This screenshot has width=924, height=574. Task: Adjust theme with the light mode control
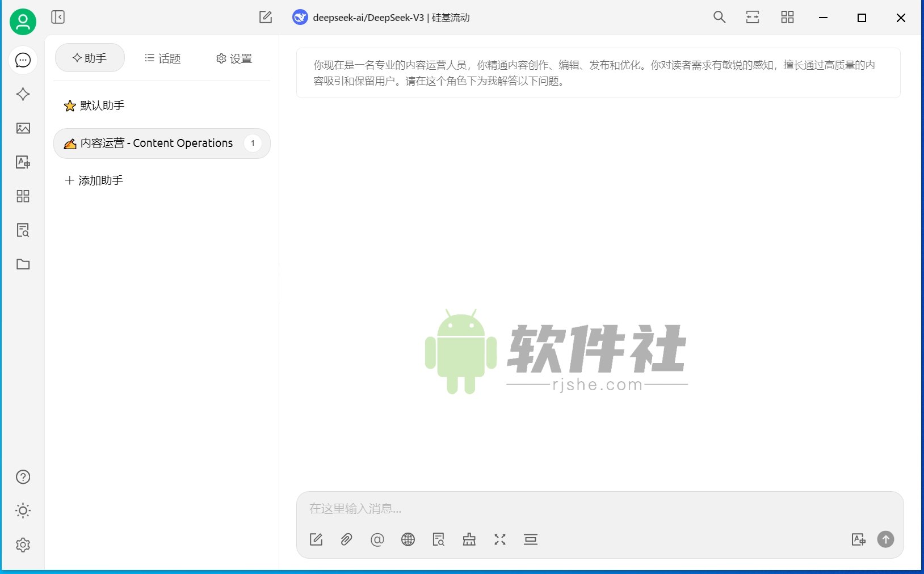coord(23,510)
